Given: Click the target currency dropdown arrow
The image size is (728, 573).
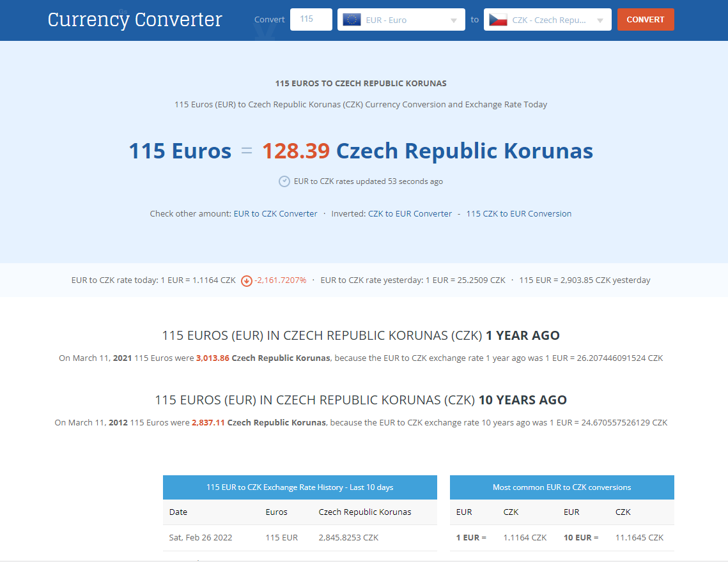Looking at the screenshot, I should pos(600,20).
